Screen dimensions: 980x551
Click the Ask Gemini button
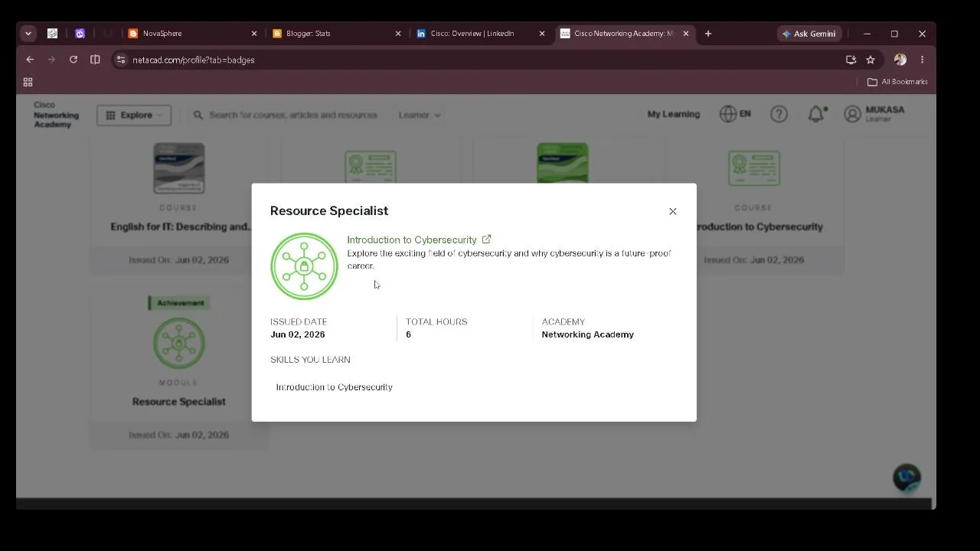[809, 34]
